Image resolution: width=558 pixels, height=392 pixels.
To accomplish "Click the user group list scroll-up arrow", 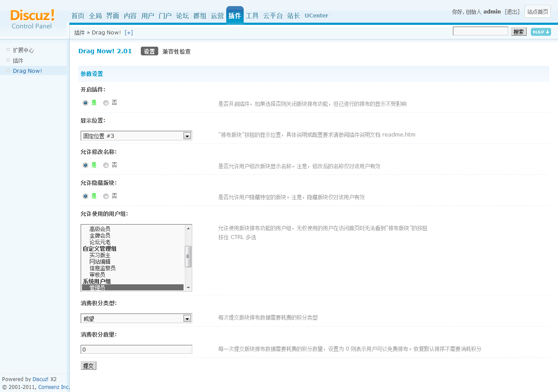I will point(188,228).
